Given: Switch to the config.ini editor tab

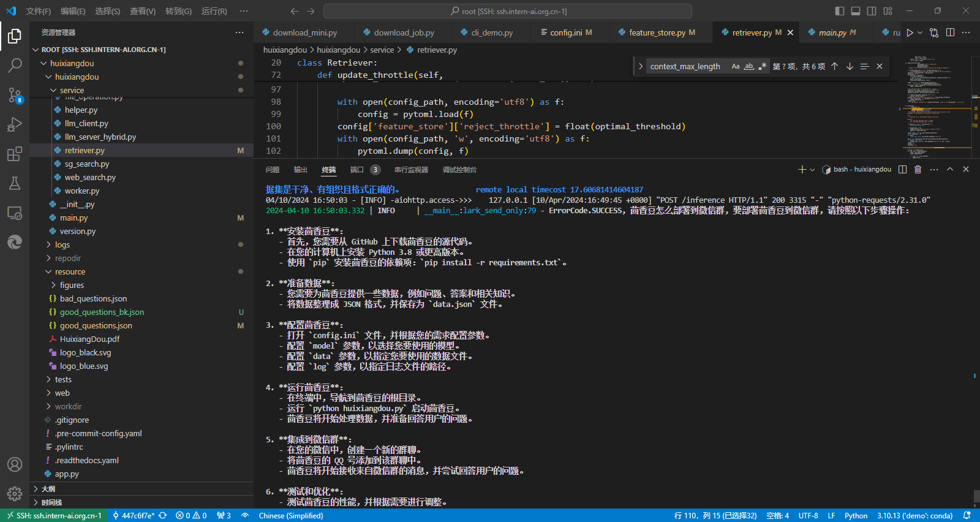Looking at the screenshot, I should tap(565, 32).
